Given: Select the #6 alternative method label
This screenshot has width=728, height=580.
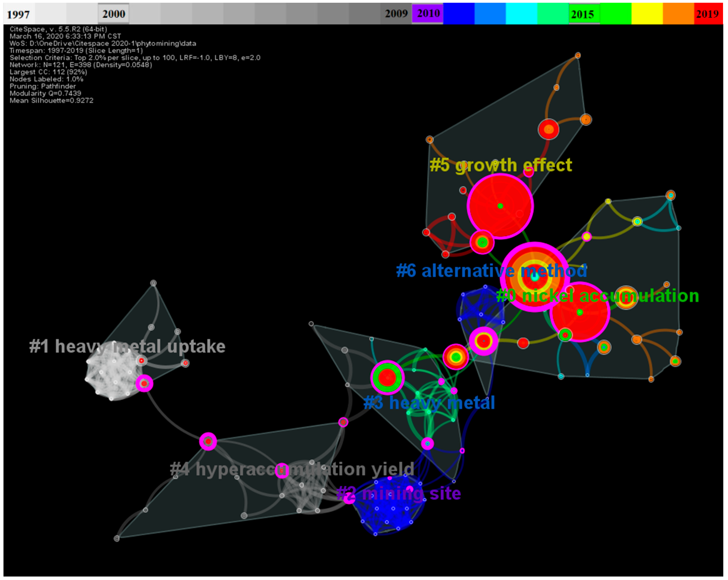Looking at the screenshot, I should click(x=491, y=271).
